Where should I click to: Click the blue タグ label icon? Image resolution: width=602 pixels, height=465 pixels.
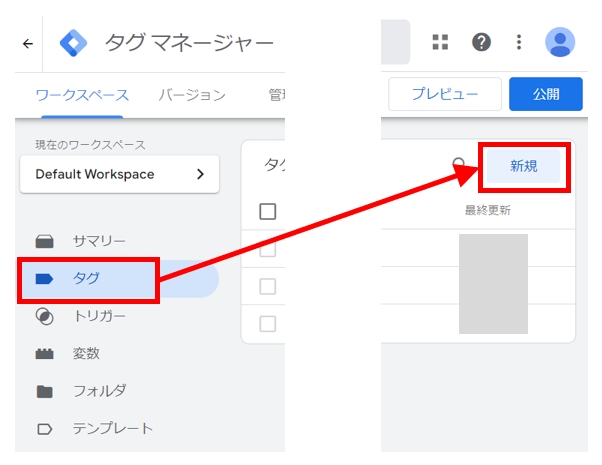click(44, 279)
